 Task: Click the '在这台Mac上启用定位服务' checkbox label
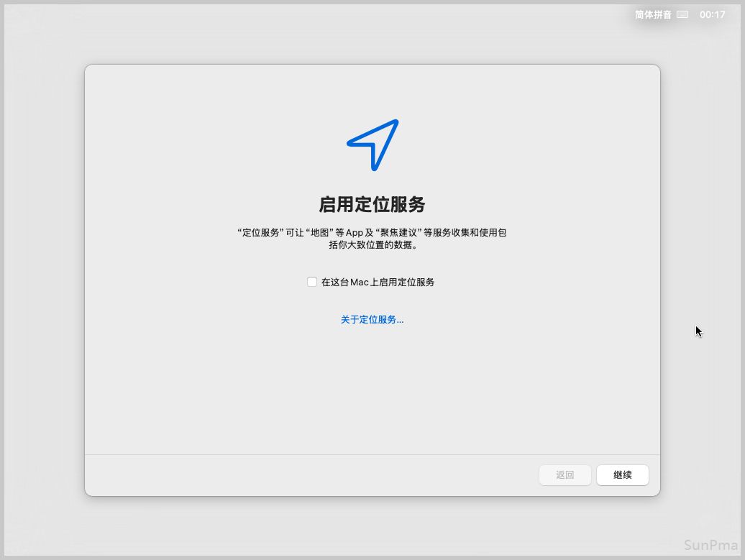pos(378,283)
